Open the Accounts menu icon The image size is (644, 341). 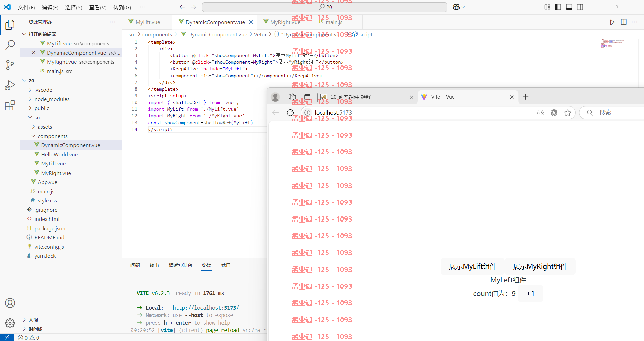click(10, 303)
